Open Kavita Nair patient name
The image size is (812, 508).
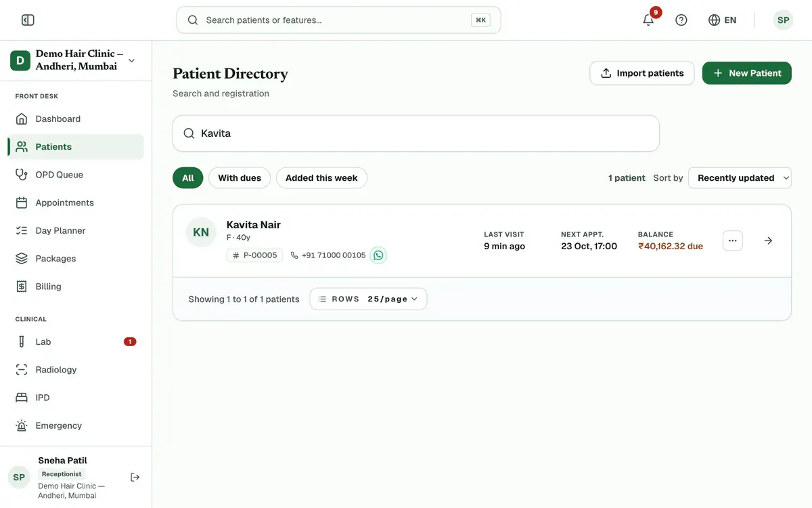(254, 225)
